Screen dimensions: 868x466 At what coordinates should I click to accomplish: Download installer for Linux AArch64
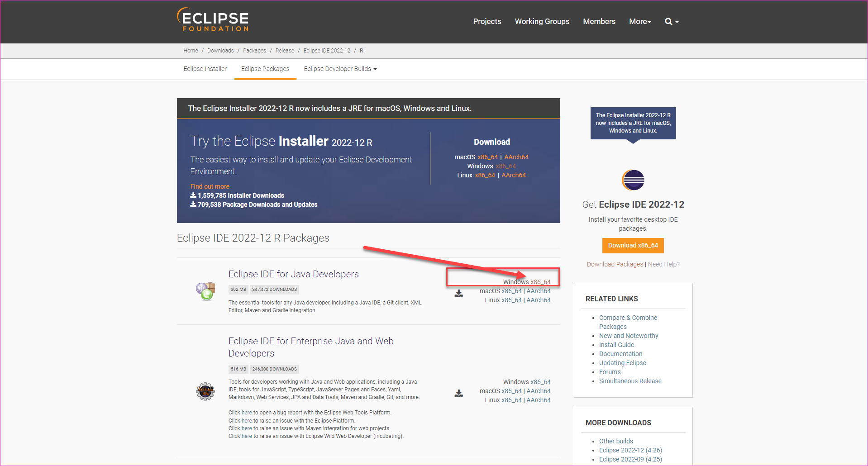tap(514, 175)
